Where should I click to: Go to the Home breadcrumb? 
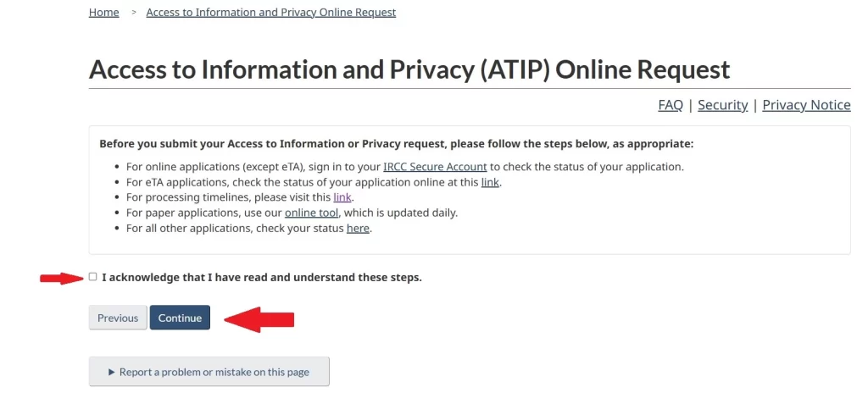104,12
